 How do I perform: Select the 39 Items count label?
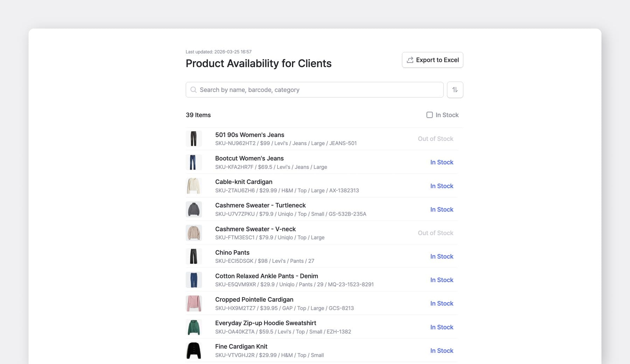[x=198, y=115]
